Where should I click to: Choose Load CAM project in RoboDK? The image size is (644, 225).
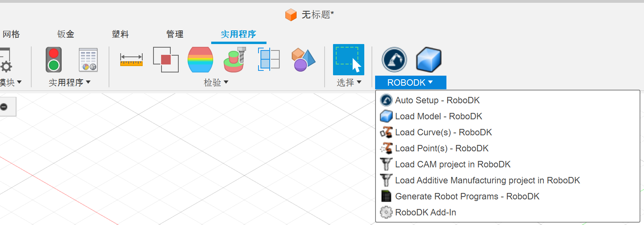click(x=507, y=164)
